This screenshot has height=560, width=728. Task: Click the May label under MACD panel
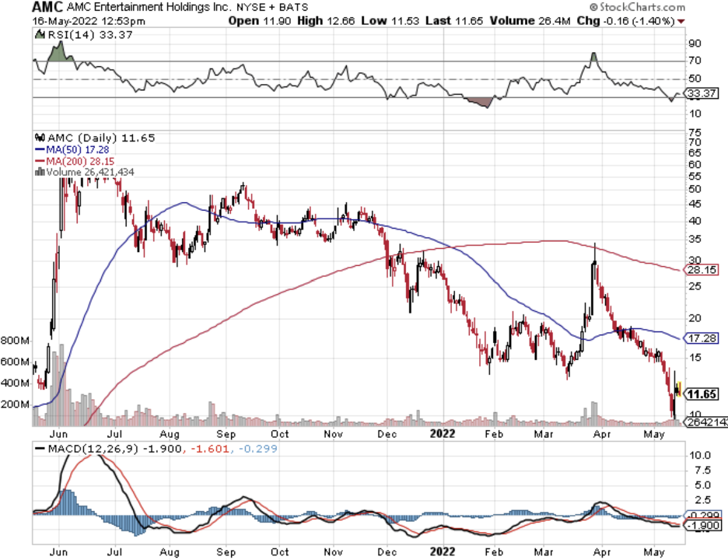tap(654, 552)
